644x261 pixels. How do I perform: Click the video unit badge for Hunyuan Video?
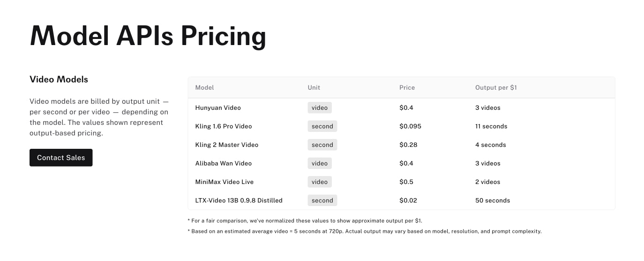tap(320, 107)
